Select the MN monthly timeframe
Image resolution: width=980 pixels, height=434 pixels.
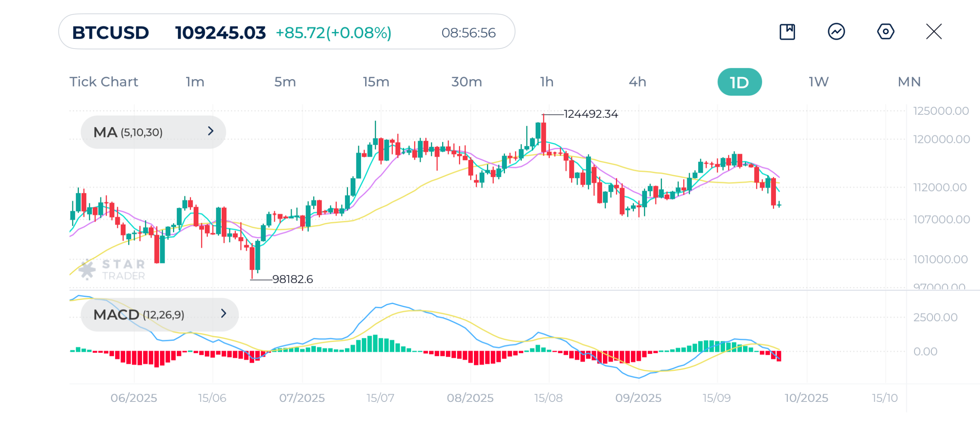click(909, 82)
